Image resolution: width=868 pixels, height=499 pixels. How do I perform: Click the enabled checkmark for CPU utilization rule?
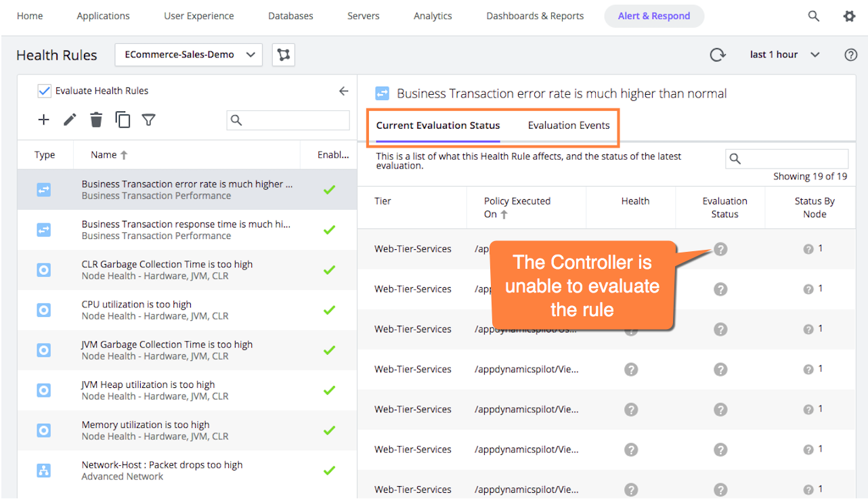329,310
